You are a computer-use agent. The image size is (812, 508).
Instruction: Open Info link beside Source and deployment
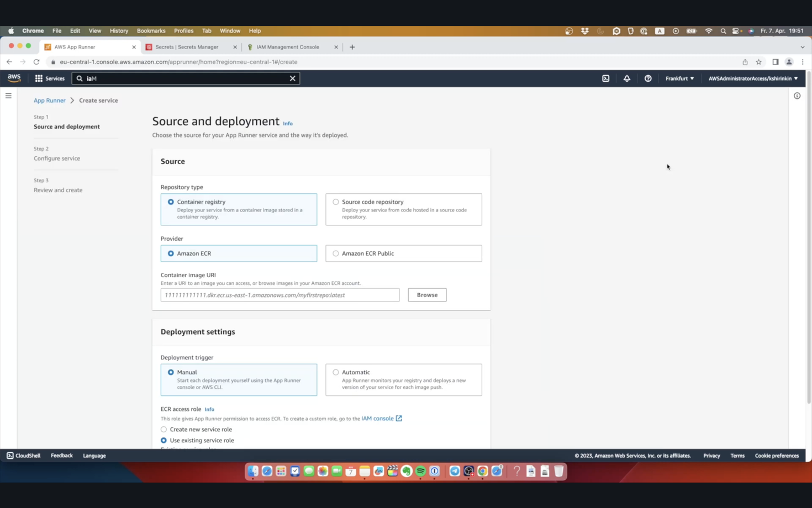click(x=288, y=124)
